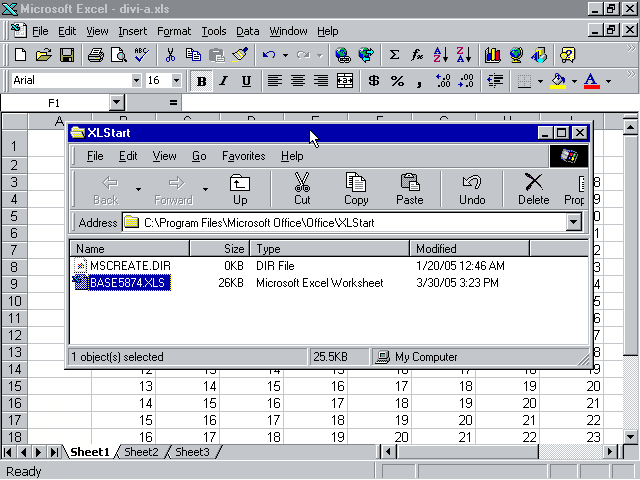The width and height of the screenshot is (640, 480).
Task: Click the Print icon in Excel toolbar
Action: (96, 55)
